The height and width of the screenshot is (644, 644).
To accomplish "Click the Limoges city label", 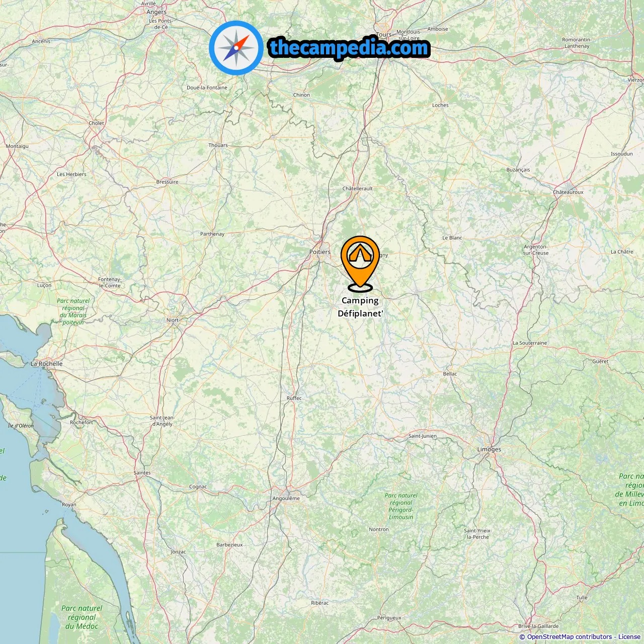I will click(x=489, y=449).
